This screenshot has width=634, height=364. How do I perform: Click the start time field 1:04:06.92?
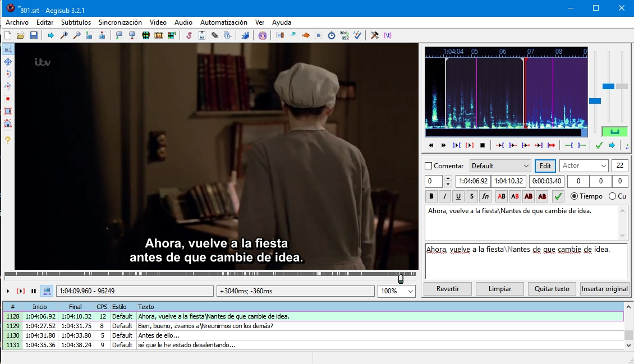[473, 181]
